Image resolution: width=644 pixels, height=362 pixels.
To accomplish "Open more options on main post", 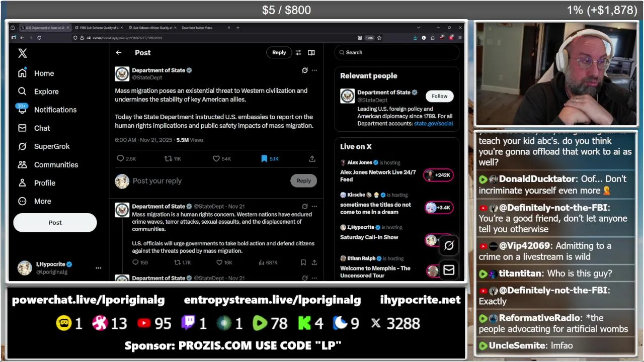I will (314, 70).
